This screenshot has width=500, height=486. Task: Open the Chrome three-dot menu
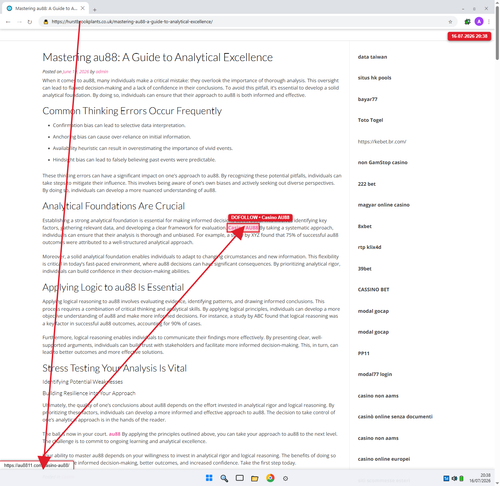pyautogui.click(x=489, y=22)
